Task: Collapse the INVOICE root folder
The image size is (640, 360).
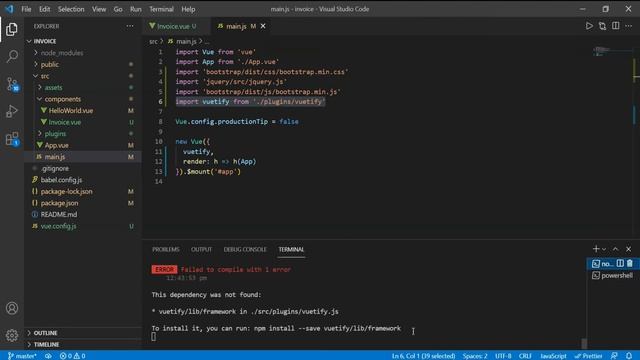Action: tap(83, 41)
